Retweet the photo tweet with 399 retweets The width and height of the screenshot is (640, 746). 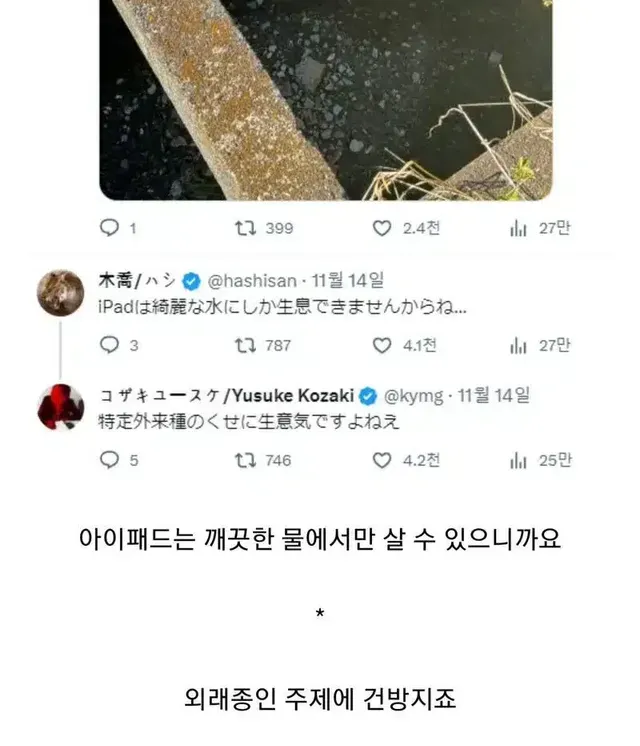click(246, 228)
